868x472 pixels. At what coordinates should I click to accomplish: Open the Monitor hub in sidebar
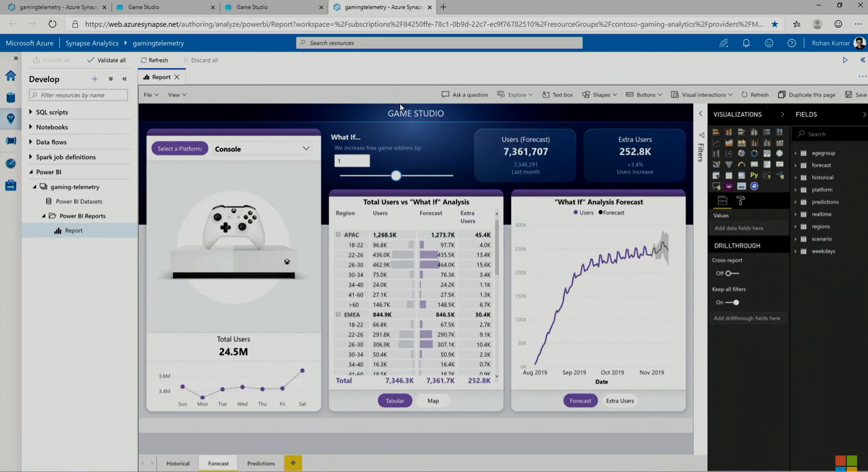pos(11,163)
